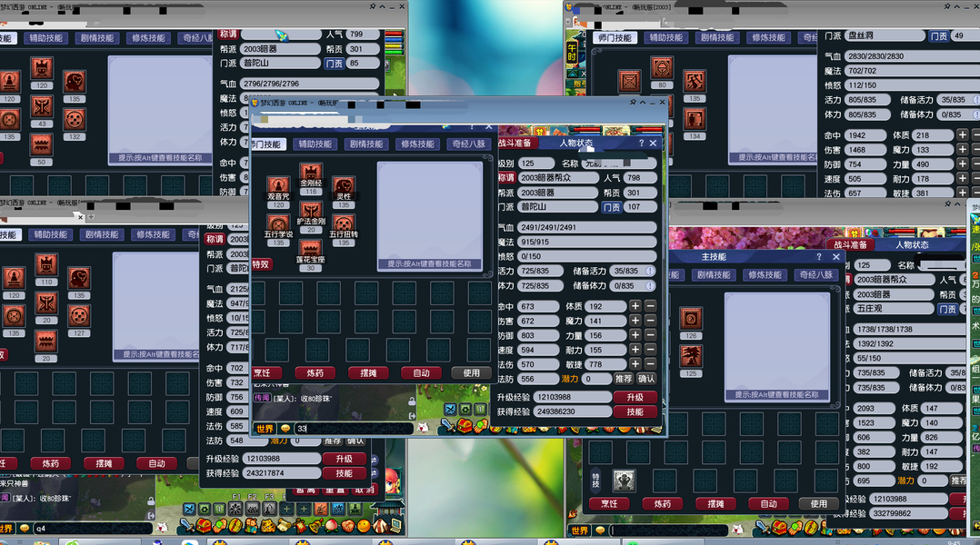Click the level 134 skill icon in the top-right window
The image size is (980, 545).
(x=695, y=119)
